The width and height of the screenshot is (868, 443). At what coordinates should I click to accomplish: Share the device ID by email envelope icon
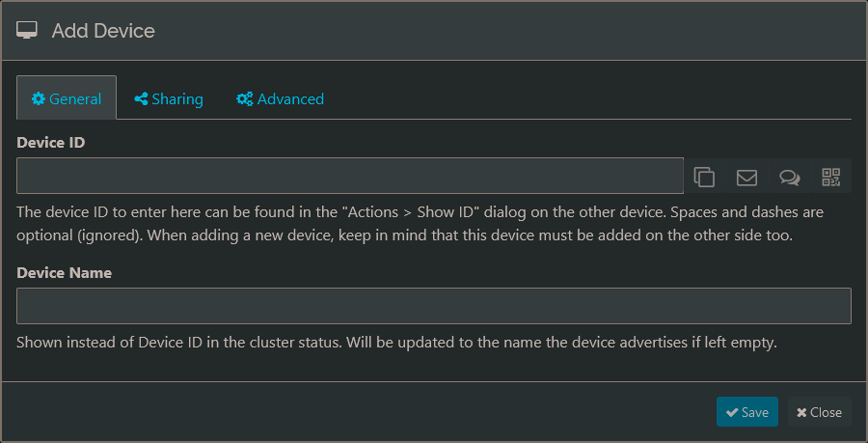coord(746,177)
